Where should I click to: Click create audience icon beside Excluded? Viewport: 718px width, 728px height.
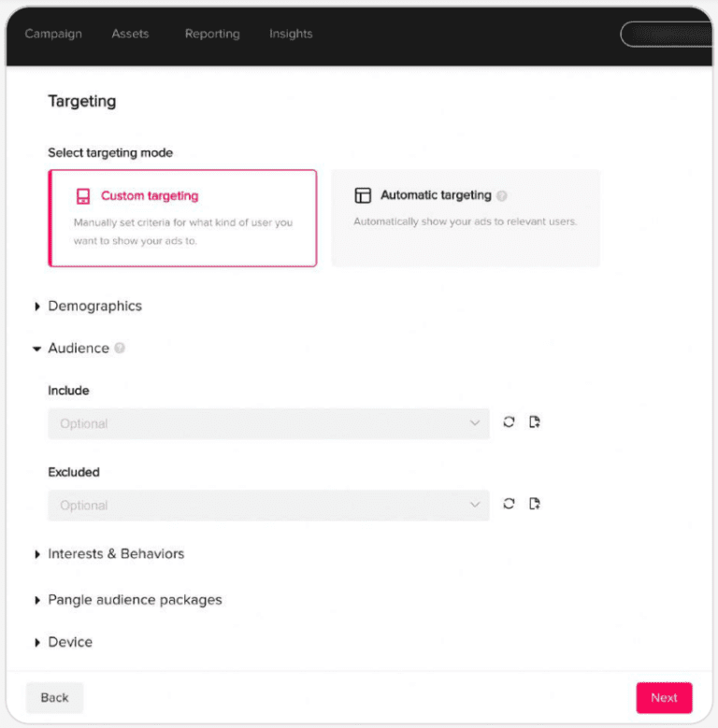(x=535, y=505)
